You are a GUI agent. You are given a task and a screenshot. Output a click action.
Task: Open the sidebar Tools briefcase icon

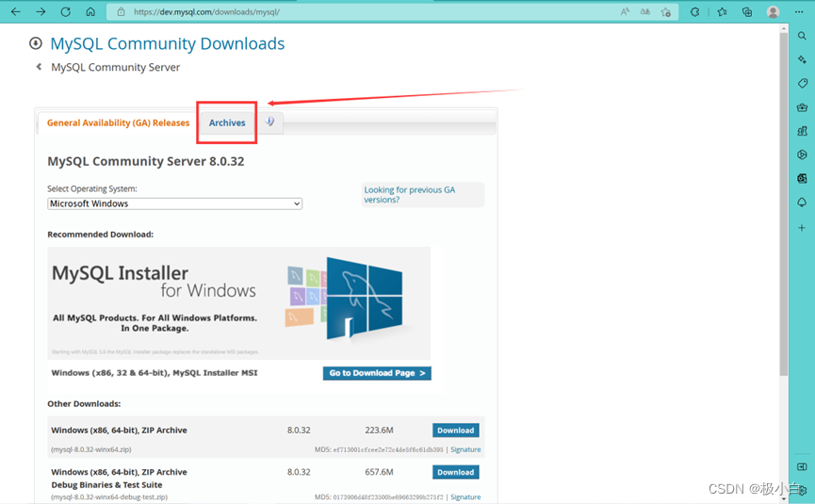pos(802,107)
